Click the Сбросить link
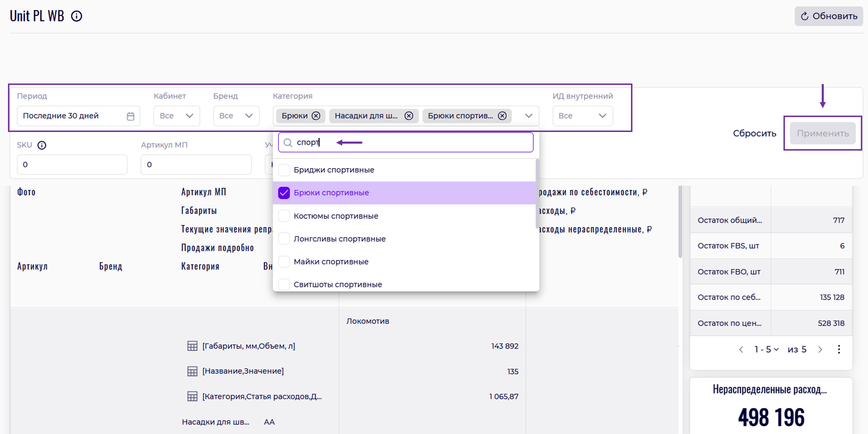The image size is (868, 434). point(754,133)
